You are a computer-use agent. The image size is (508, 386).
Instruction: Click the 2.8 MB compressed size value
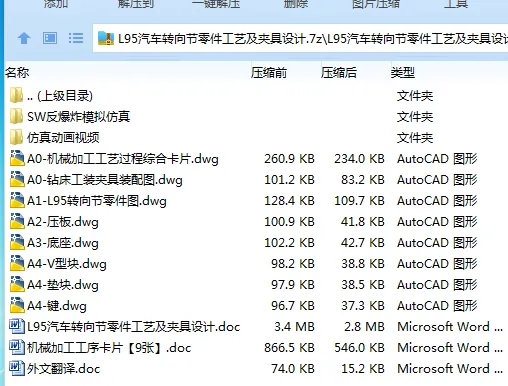tap(364, 327)
